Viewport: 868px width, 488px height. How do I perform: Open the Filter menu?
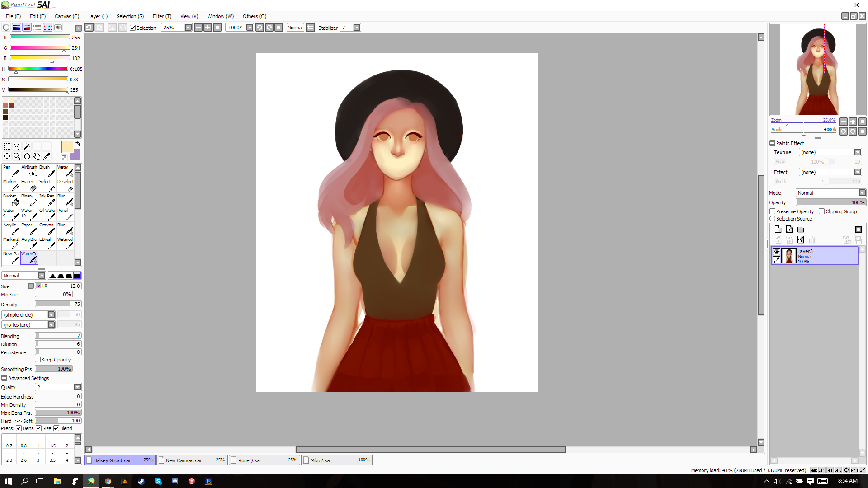pyautogui.click(x=162, y=16)
